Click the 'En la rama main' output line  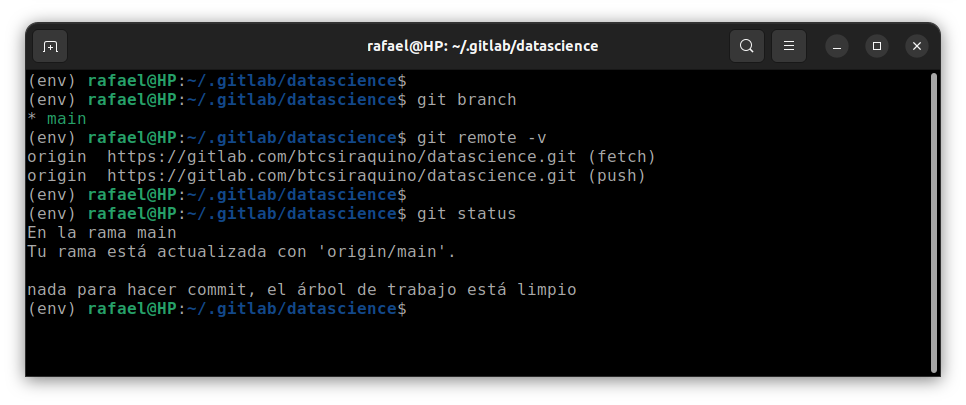[x=102, y=233]
